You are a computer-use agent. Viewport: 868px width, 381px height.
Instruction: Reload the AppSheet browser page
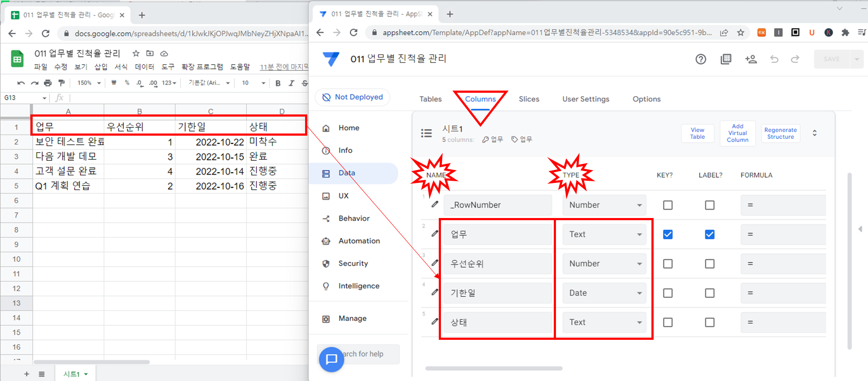354,33
